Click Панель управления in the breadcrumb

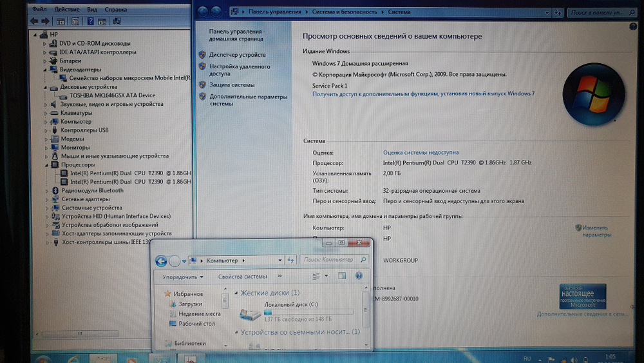click(274, 12)
